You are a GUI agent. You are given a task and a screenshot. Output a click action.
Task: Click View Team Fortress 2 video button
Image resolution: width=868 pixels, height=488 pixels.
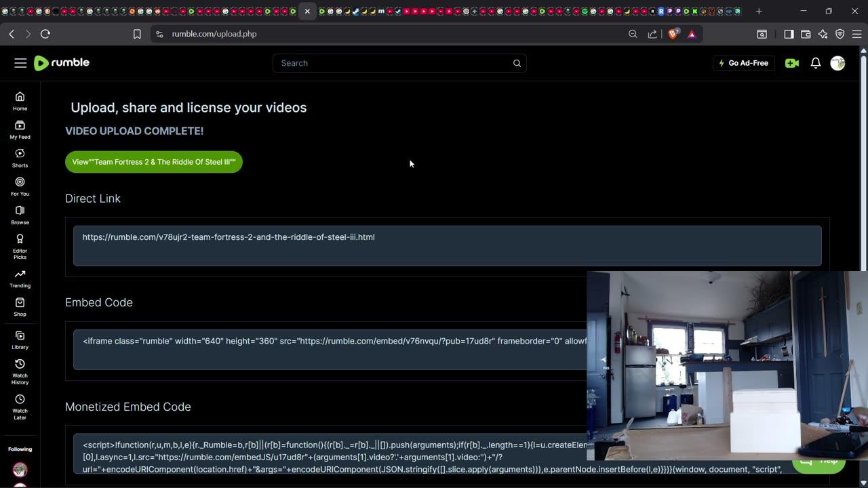154,162
